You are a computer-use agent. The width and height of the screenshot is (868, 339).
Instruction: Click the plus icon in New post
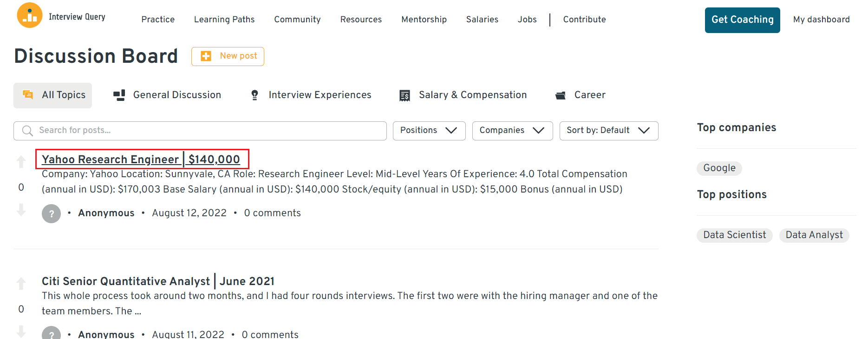206,56
